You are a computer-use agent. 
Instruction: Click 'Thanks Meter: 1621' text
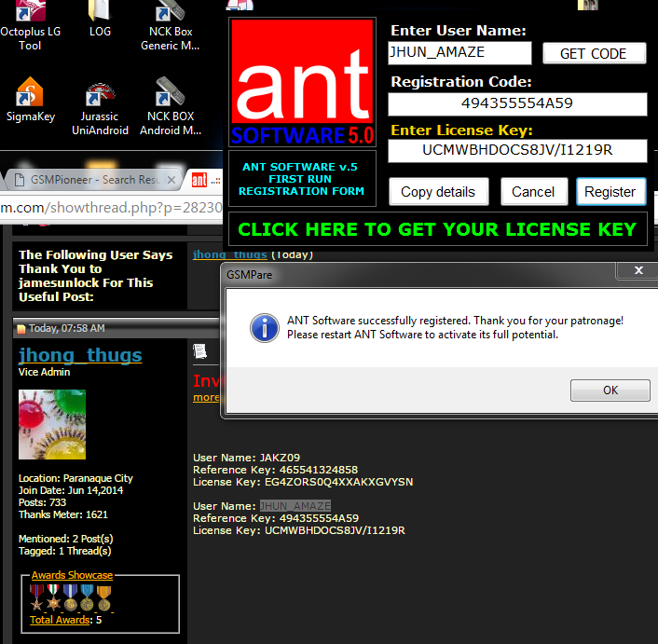pos(63,514)
